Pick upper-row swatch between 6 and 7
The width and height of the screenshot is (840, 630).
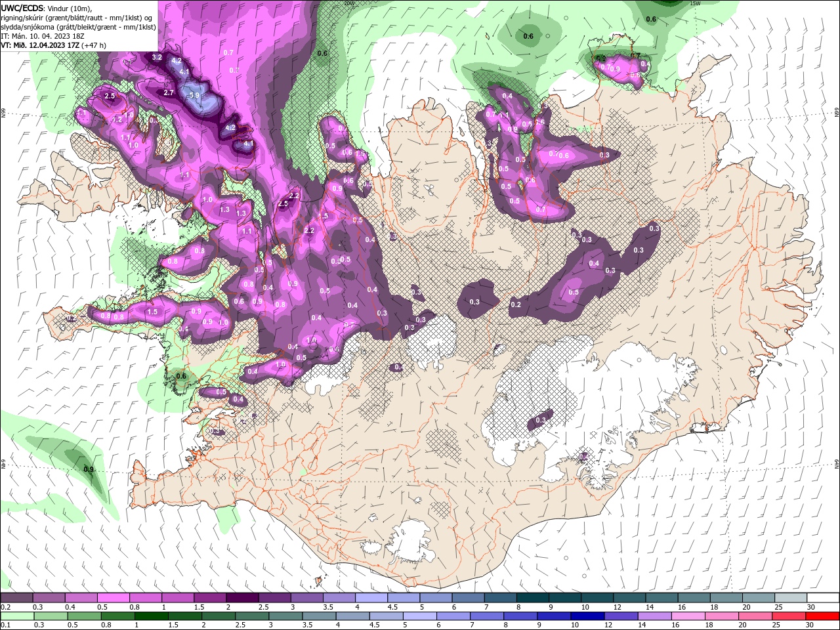click(468, 598)
